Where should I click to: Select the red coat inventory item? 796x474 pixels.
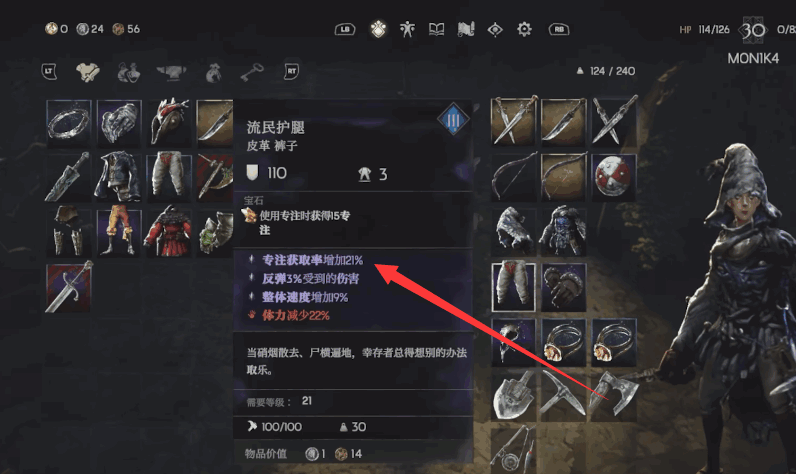169,231
